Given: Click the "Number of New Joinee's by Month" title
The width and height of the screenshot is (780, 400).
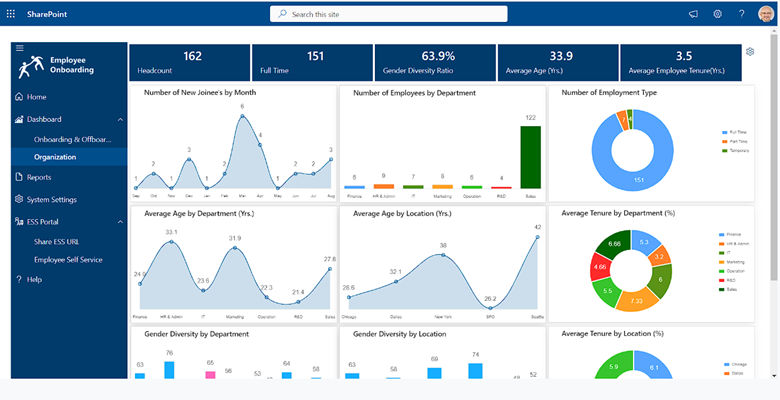Looking at the screenshot, I should click(x=200, y=93).
